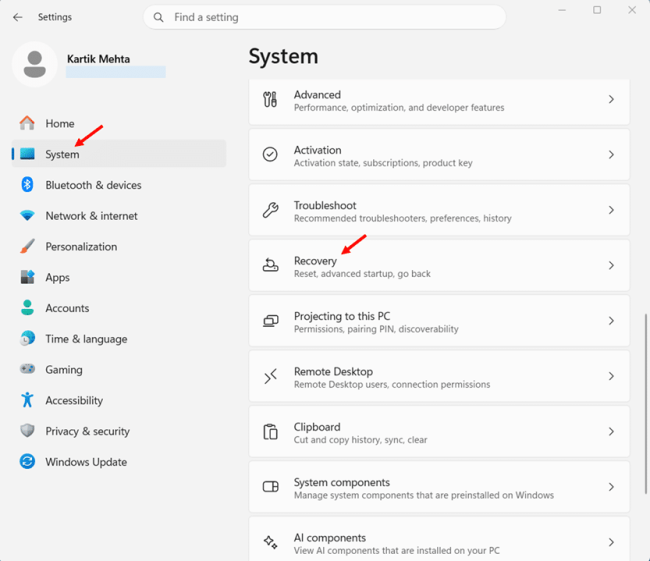Viewport: 650px width, 561px height.
Task: Expand the Remote Desktop row chevron
Action: tap(611, 376)
